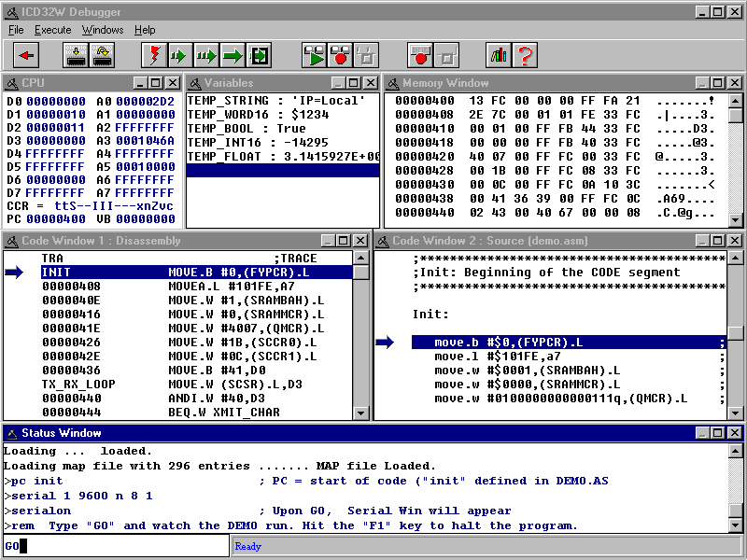
Task: Select the TEMP_WORD16 variable row
Action: [x=283, y=115]
